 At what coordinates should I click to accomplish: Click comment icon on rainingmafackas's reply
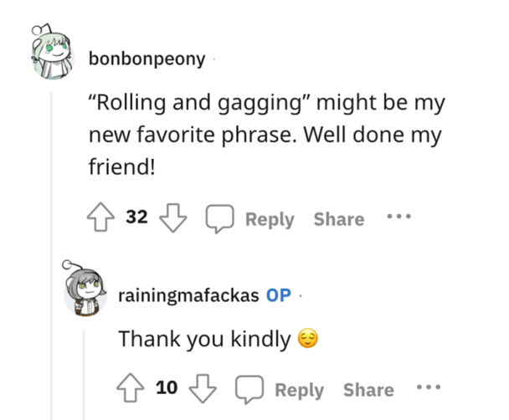(248, 389)
